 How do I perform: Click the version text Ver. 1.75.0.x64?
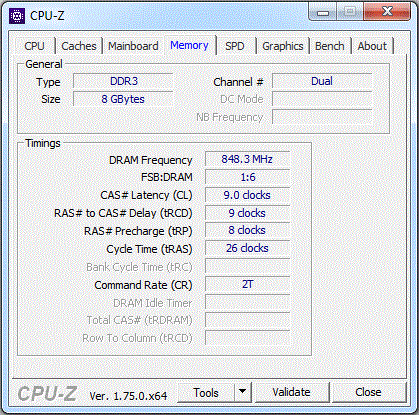128,396
